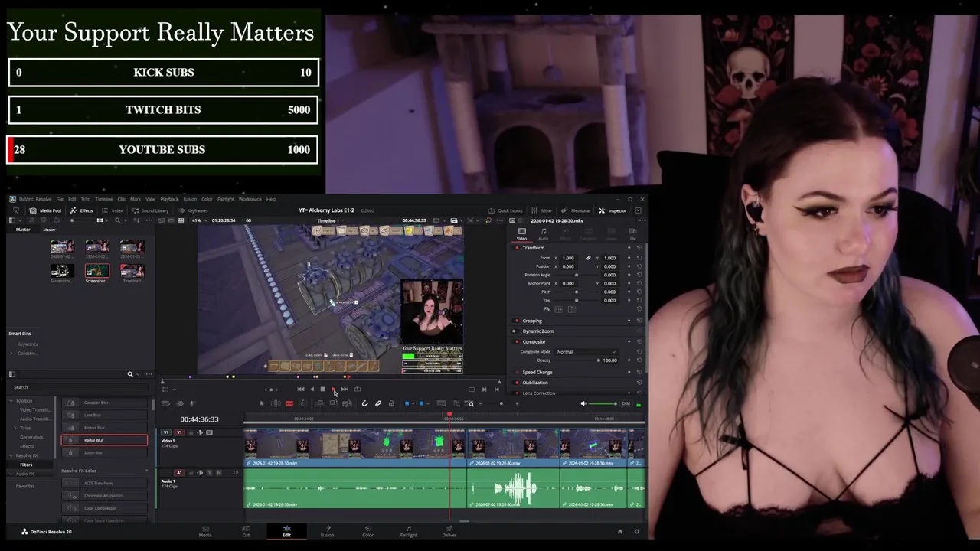Select the Filters category

(26, 465)
